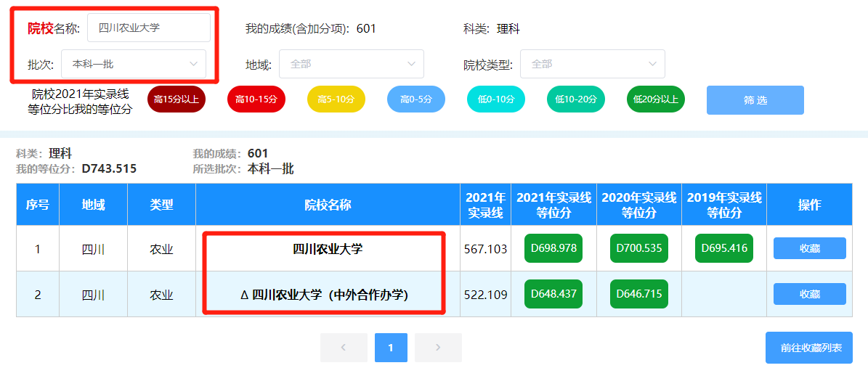The width and height of the screenshot is (868, 368).
Task: Click the 类型 column header
Action: point(162,205)
